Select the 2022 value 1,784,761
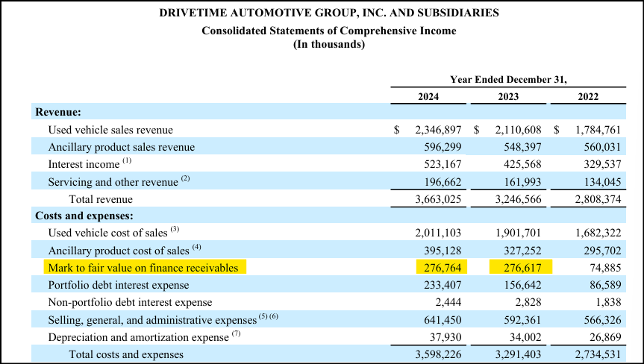Image resolution: width=644 pixels, height=364 pixels. click(x=598, y=130)
